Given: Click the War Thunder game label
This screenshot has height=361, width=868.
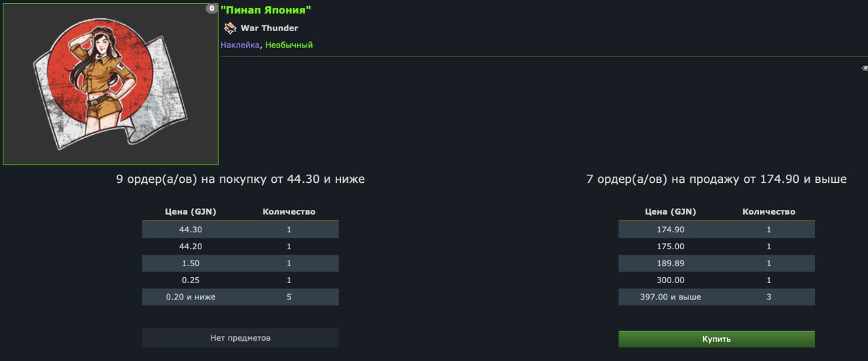Looking at the screenshot, I should [269, 28].
